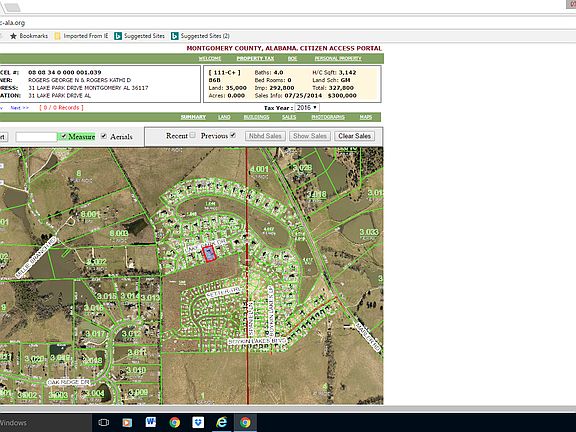Check the Recent sales checkbox

coord(192,135)
